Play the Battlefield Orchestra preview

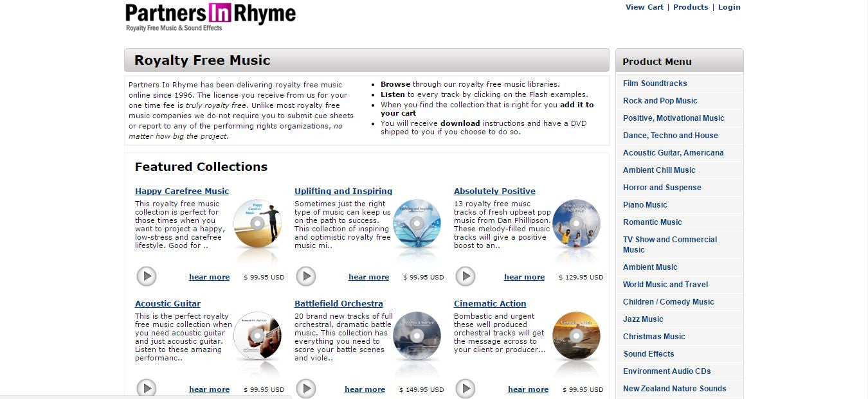pos(306,389)
